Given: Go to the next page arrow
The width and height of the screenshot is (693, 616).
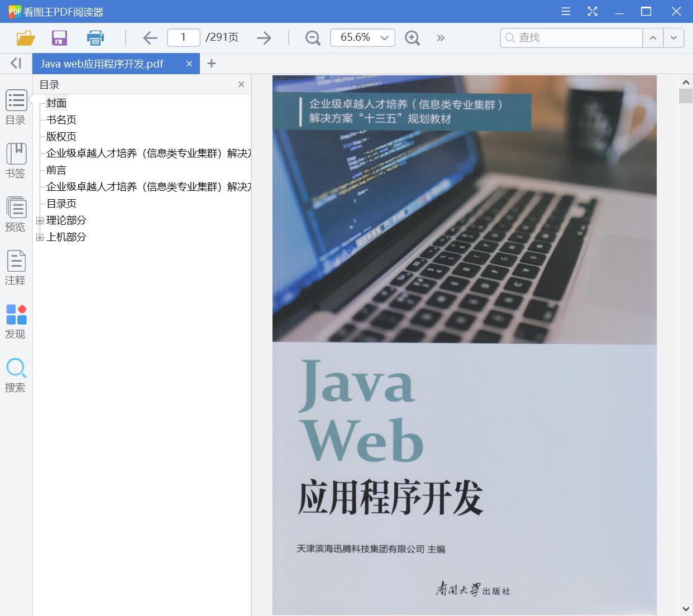Looking at the screenshot, I should pyautogui.click(x=264, y=38).
